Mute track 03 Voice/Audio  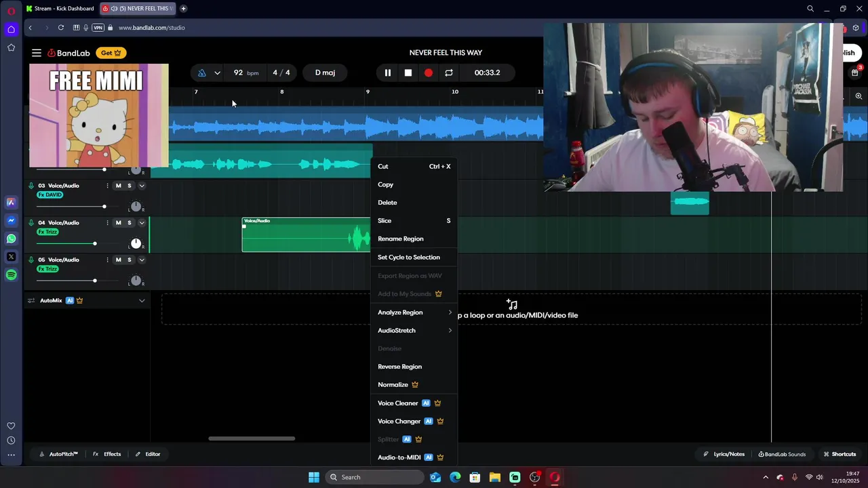119,186
